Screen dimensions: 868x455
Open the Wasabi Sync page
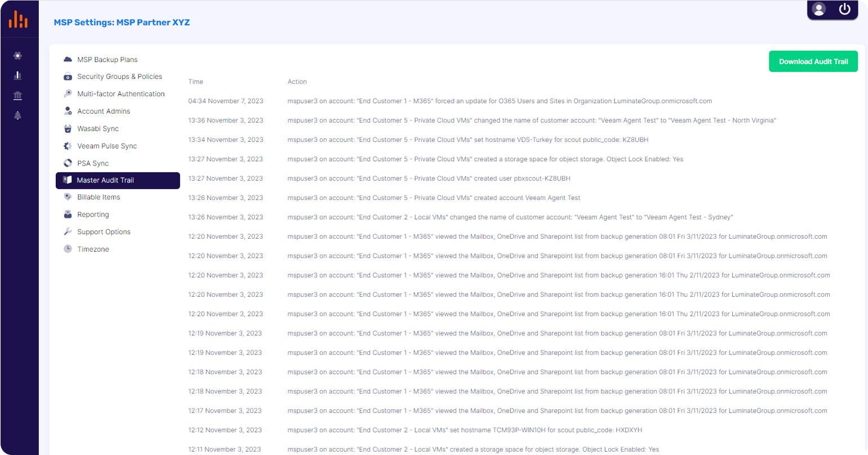pyautogui.click(x=98, y=129)
